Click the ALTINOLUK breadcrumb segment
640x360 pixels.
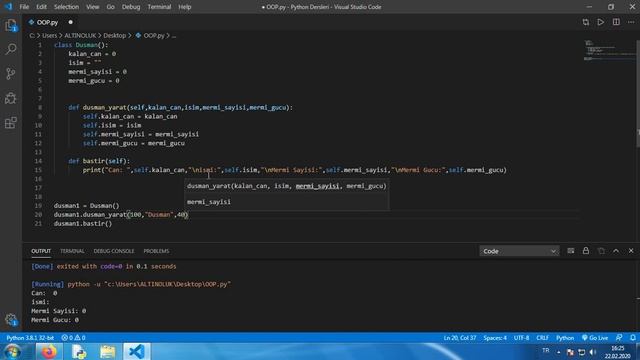(x=80, y=36)
